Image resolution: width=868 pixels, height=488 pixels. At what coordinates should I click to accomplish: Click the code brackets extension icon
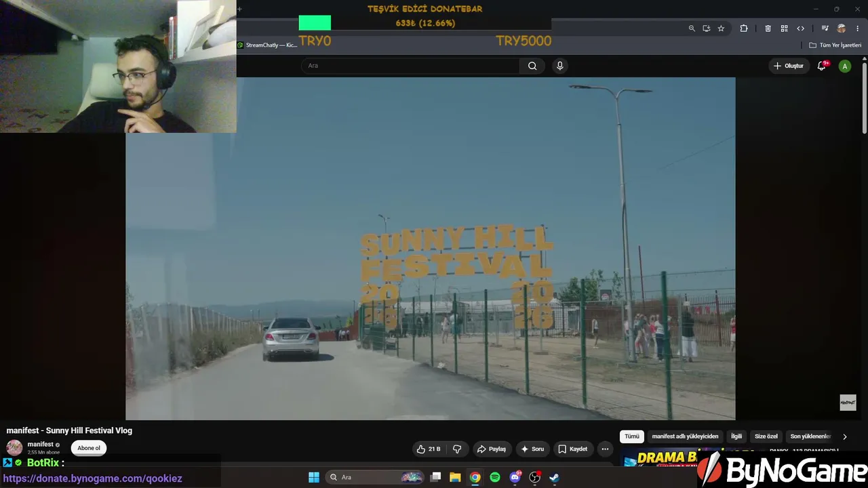[x=801, y=28]
